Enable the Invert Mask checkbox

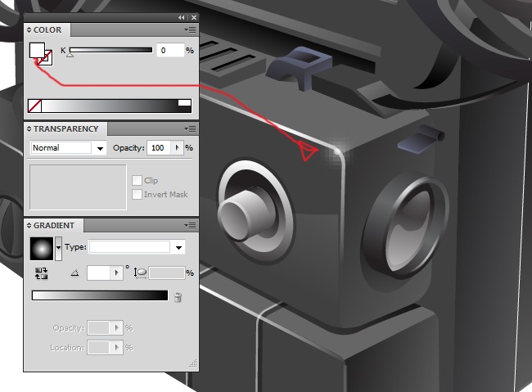point(137,195)
